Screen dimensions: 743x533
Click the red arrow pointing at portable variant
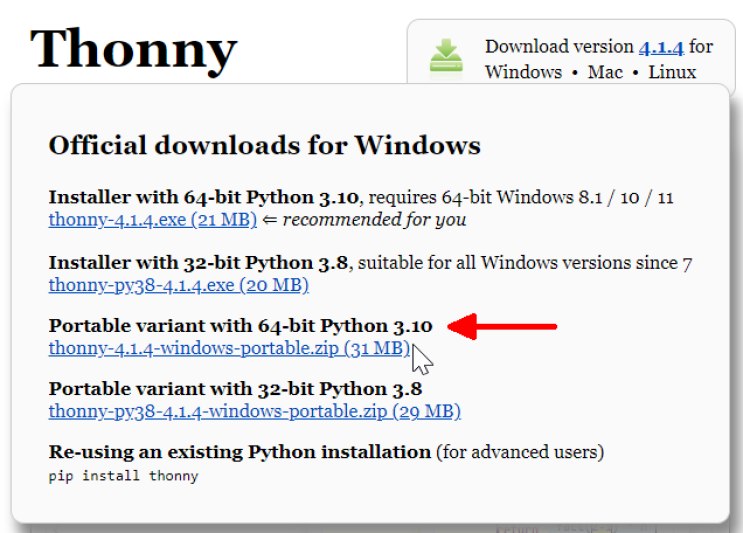tap(502, 326)
